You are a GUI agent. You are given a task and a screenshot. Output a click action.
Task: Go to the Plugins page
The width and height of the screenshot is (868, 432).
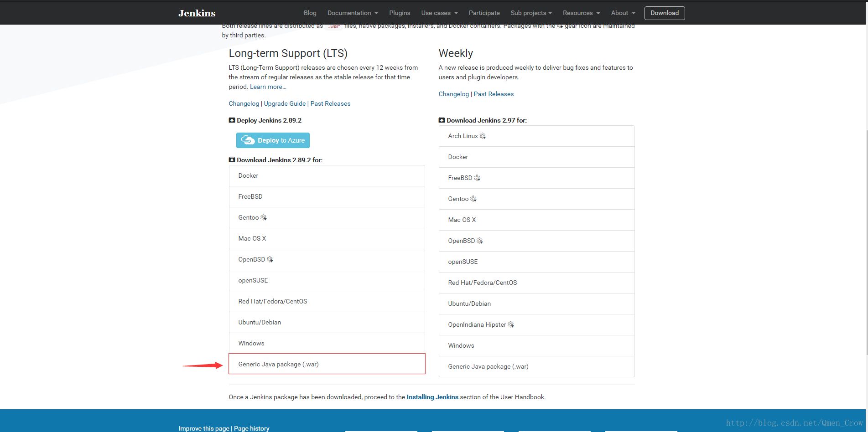(x=400, y=13)
